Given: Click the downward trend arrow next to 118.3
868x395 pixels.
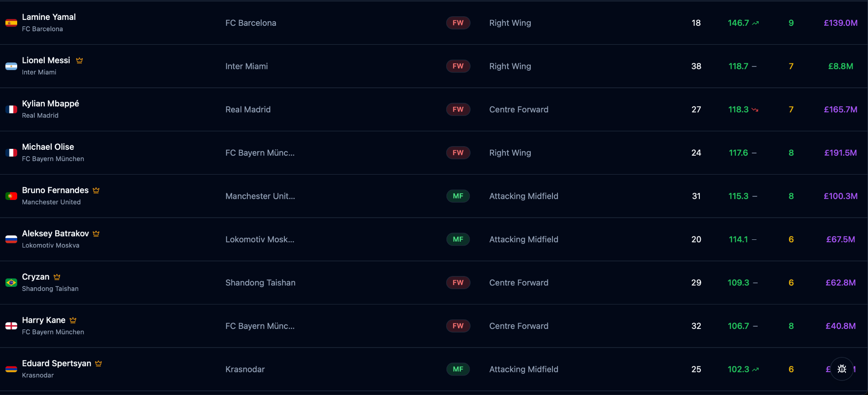Looking at the screenshot, I should click(755, 110).
